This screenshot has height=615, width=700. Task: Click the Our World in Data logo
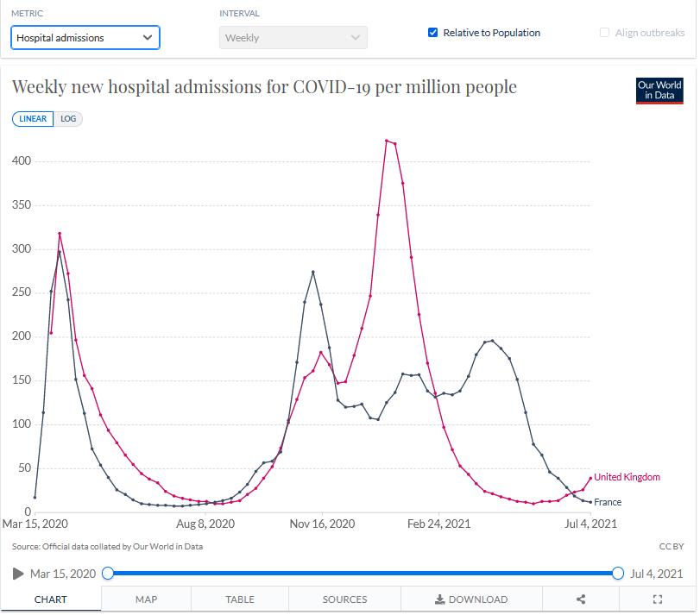[659, 91]
